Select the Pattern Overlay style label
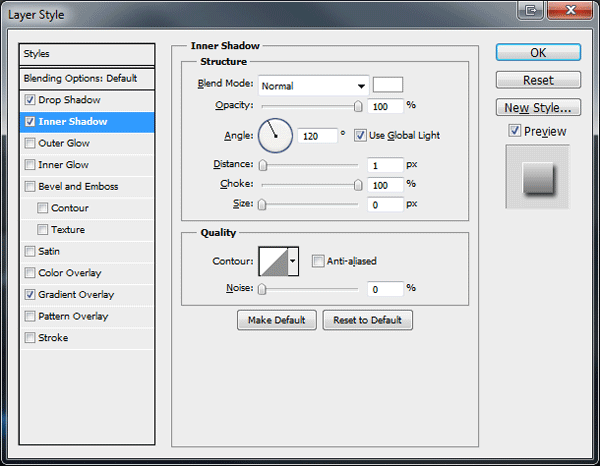Image resolution: width=600 pixels, height=466 pixels. (73, 316)
